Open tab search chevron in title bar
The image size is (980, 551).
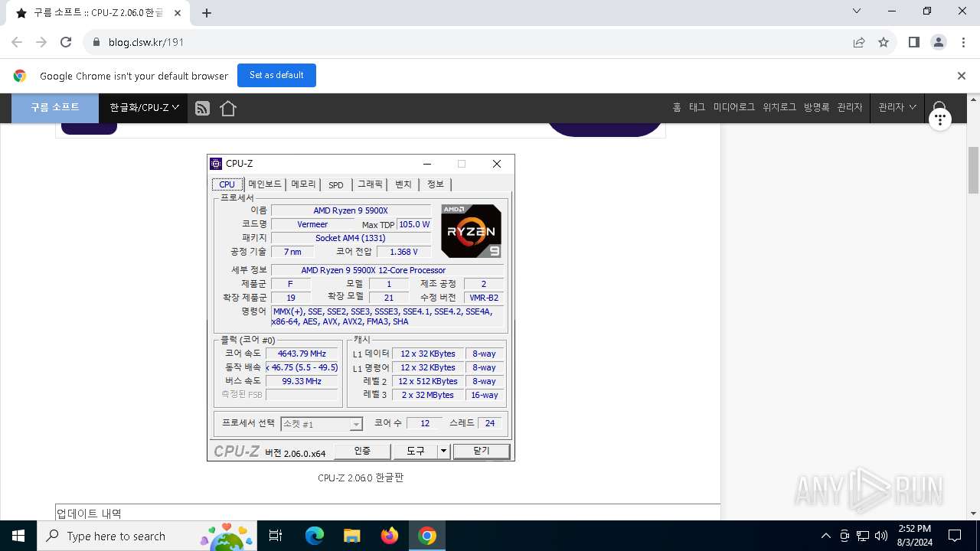[857, 11]
